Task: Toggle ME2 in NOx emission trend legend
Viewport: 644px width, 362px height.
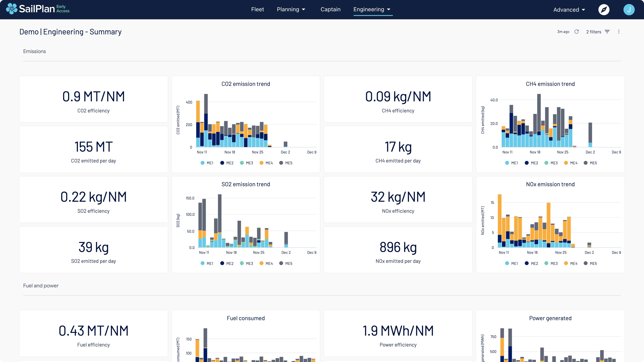Action: point(531,263)
